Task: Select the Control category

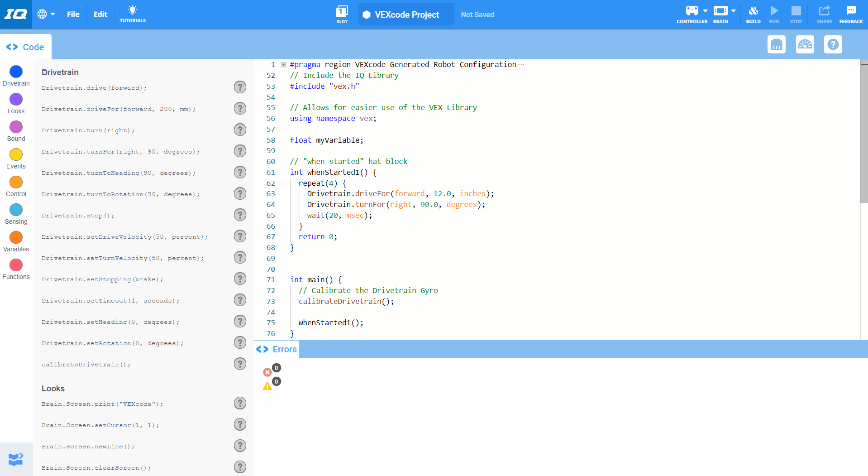Action: pyautogui.click(x=16, y=187)
